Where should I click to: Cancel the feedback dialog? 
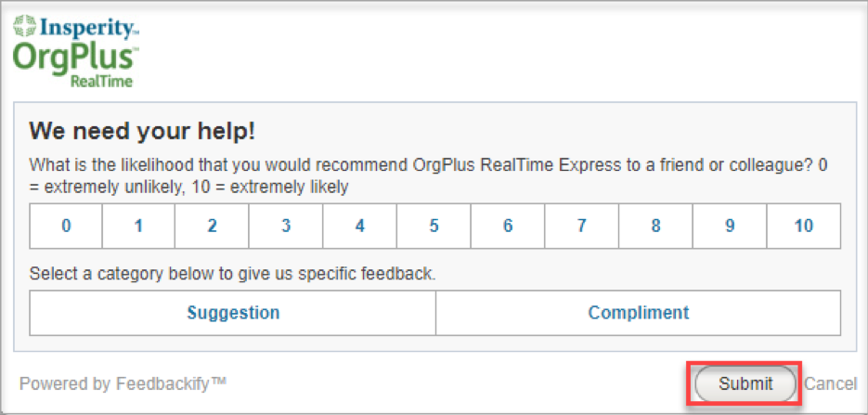[x=830, y=383]
